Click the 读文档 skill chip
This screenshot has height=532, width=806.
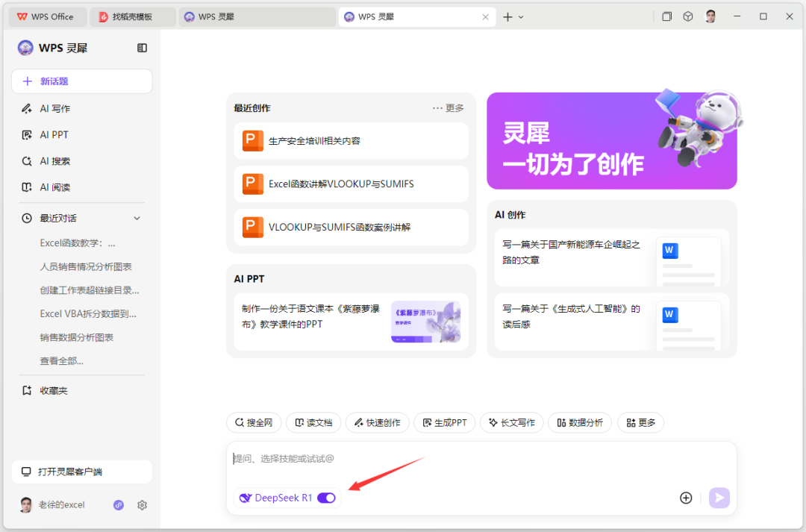pyautogui.click(x=313, y=422)
